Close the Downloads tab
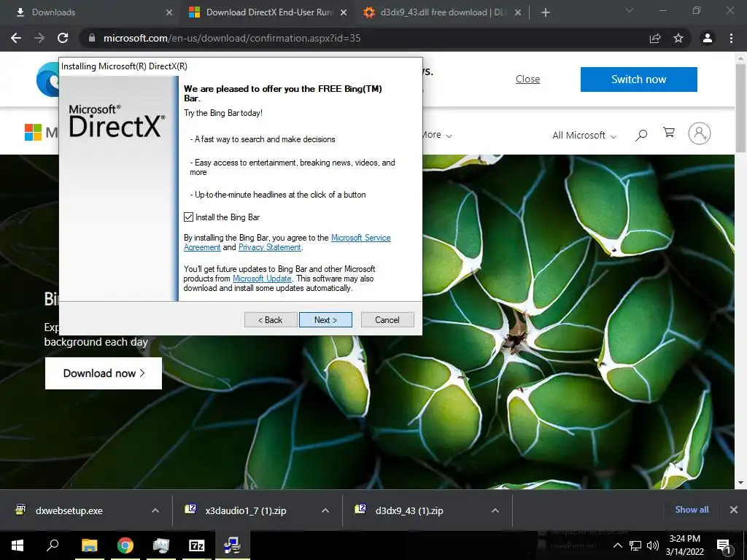The height and width of the screenshot is (560, 747). click(x=169, y=12)
